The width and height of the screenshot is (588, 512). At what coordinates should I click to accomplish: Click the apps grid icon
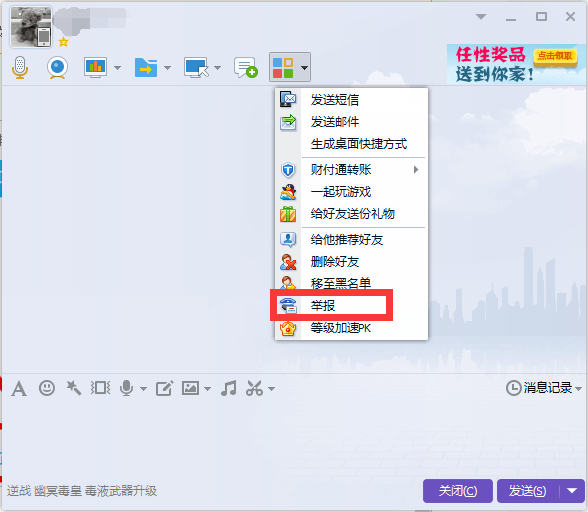click(x=283, y=68)
